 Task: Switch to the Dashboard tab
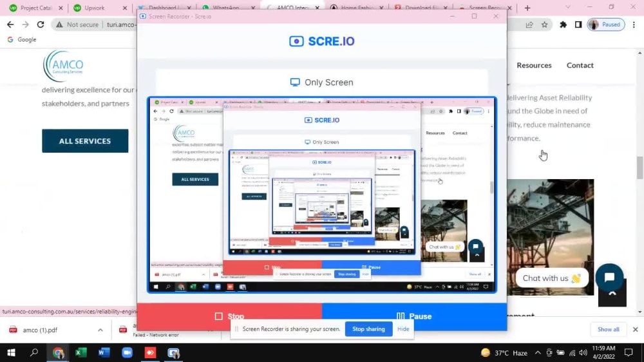(x=163, y=8)
